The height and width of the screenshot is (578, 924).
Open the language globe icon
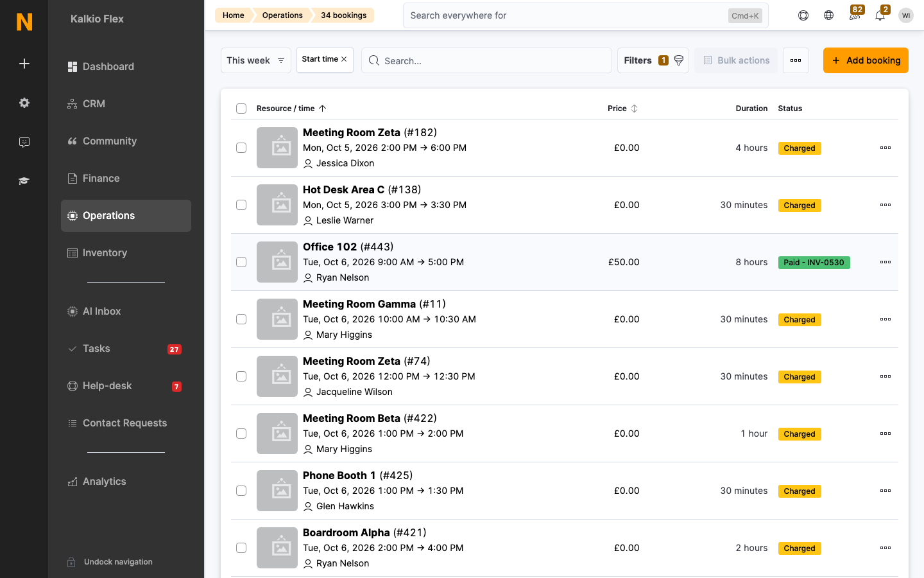pyautogui.click(x=829, y=15)
